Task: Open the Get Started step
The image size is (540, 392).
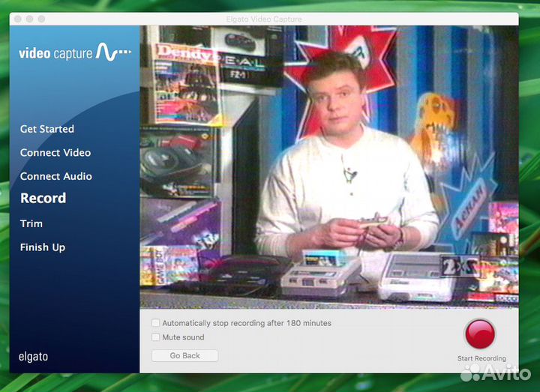Action: 46,129
